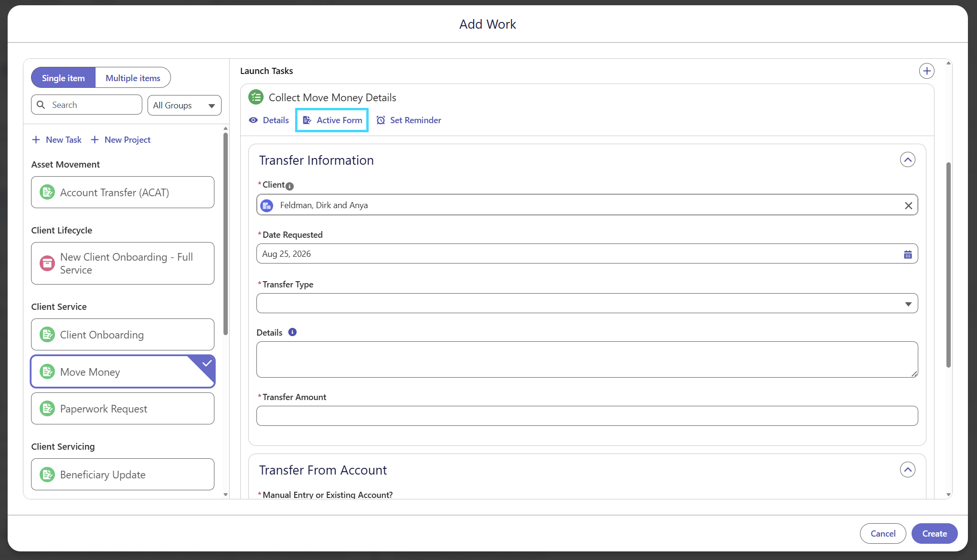
Task: Click the Client field info icon
Action: click(x=289, y=186)
